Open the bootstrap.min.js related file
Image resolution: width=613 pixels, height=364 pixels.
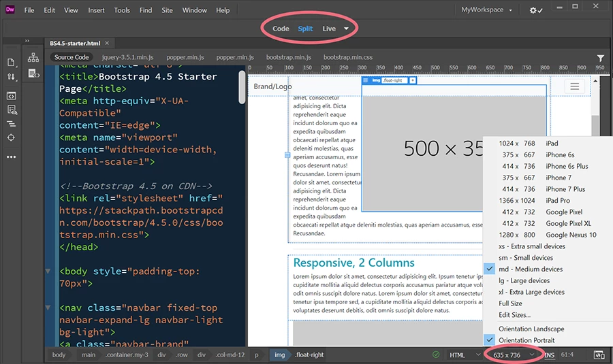289,57
